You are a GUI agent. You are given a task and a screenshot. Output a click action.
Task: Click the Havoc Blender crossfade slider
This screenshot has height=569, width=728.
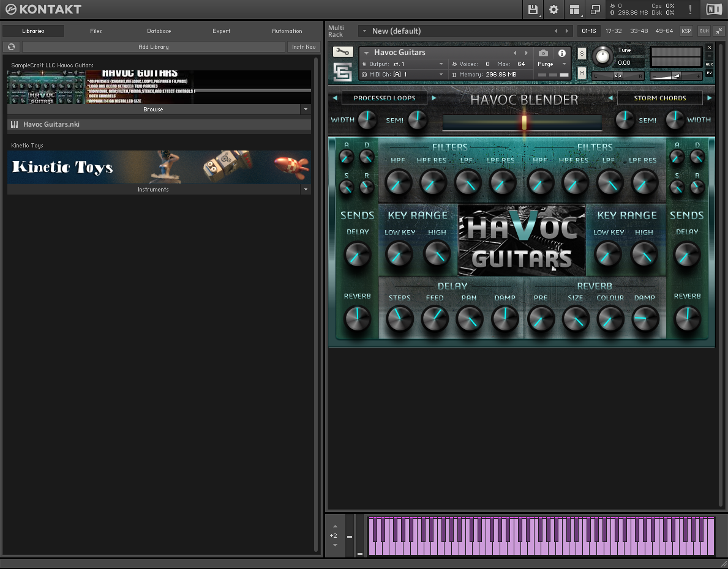coord(522,122)
